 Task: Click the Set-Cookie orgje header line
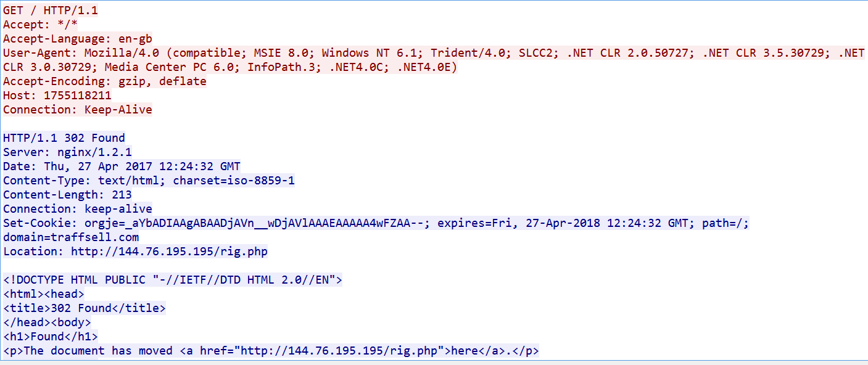coord(375,223)
